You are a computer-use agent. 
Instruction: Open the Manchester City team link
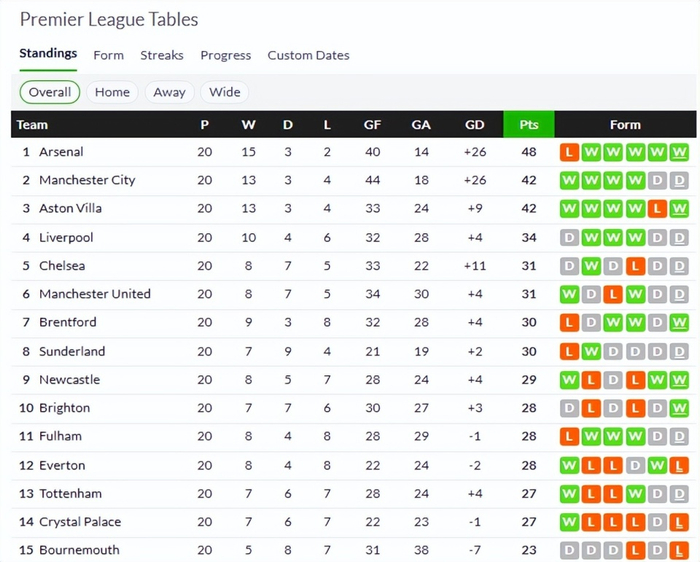87,181
